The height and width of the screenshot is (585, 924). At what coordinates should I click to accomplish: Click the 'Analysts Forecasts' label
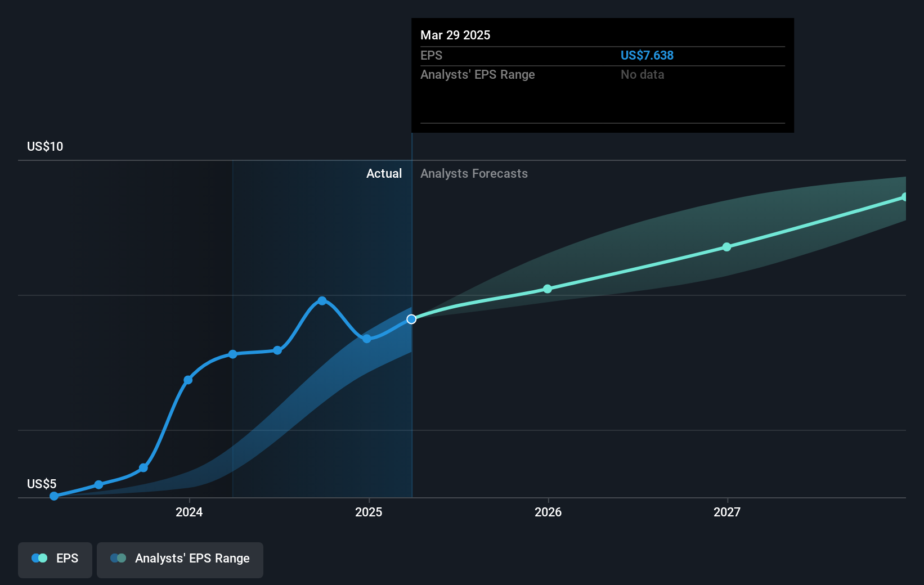[x=474, y=173]
